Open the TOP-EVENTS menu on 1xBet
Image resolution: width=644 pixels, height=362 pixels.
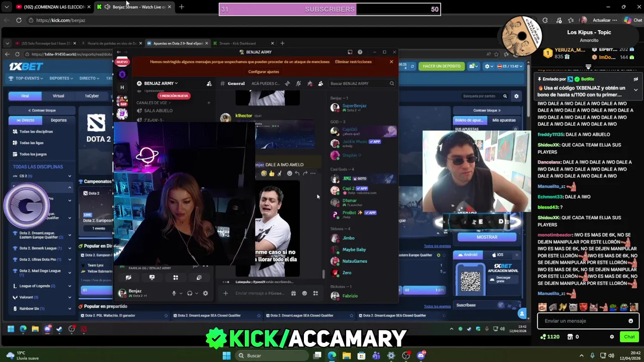[27, 78]
